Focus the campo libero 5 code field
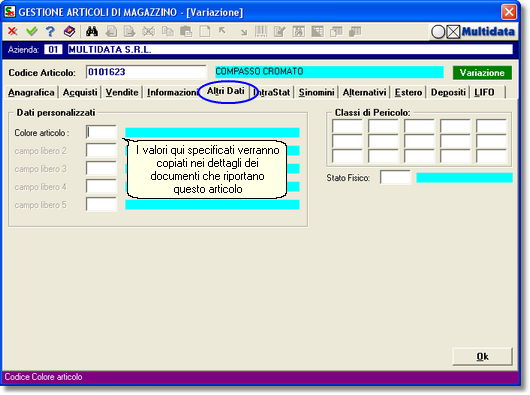 click(101, 204)
